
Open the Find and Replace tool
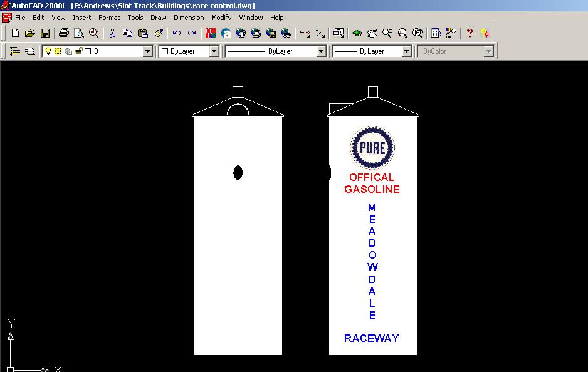tap(94, 33)
